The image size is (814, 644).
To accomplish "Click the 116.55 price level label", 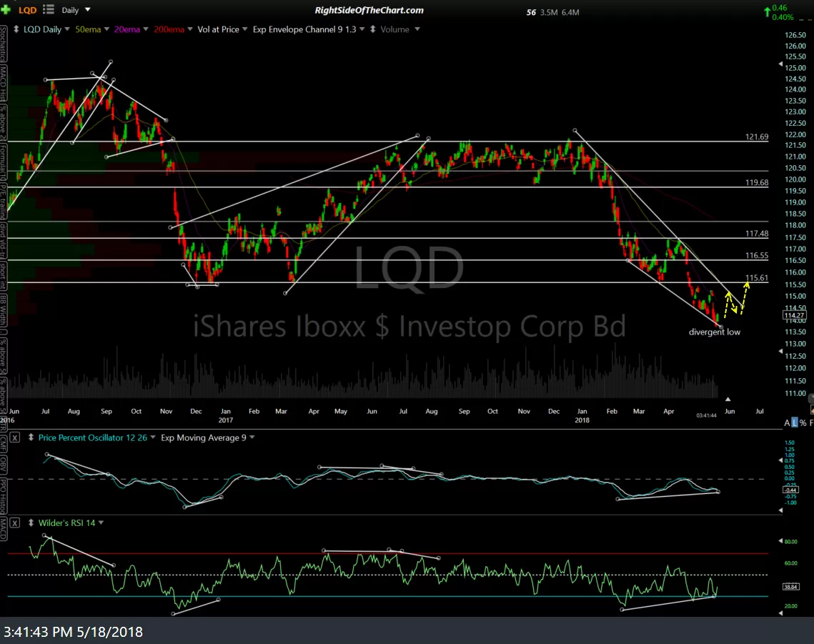I will tap(757, 255).
